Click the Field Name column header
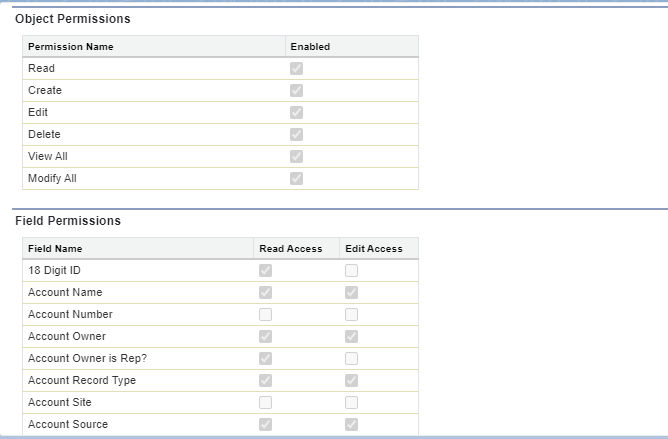 tap(55, 248)
